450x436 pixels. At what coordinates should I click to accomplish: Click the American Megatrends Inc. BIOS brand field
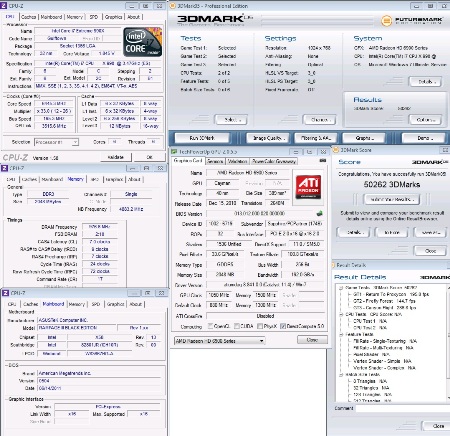[99, 373]
